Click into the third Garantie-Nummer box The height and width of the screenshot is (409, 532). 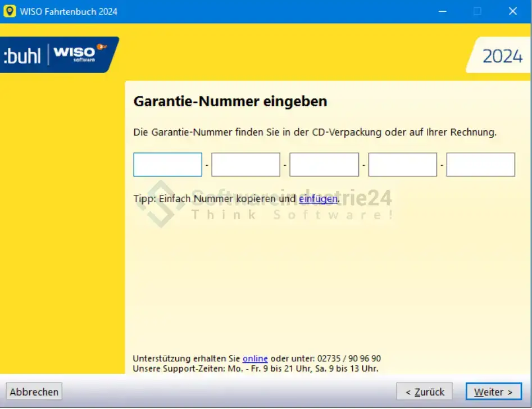[324, 165]
